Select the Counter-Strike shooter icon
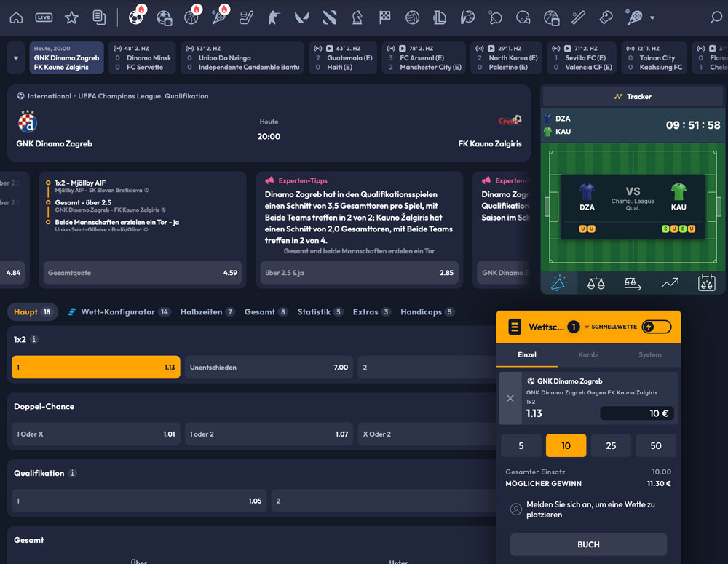 click(x=274, y=17)
